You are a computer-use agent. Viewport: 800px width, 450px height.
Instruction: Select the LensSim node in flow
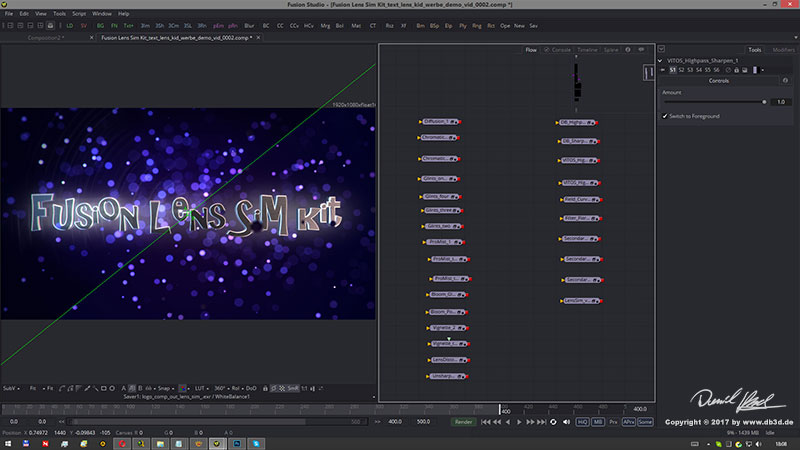coord(581,301)
